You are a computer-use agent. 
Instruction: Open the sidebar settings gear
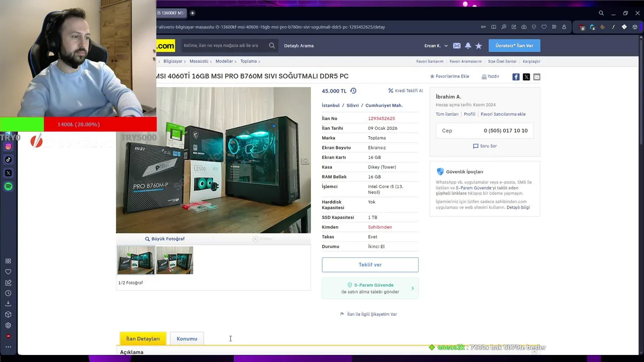coord(8,325)
